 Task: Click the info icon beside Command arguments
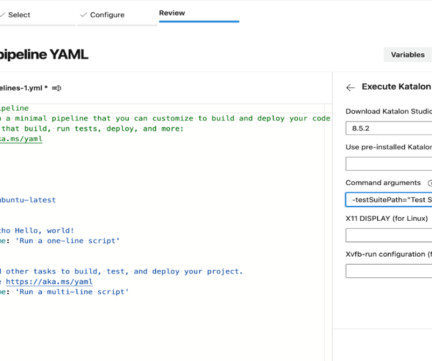pyautogui.click(x=430, y=183)
